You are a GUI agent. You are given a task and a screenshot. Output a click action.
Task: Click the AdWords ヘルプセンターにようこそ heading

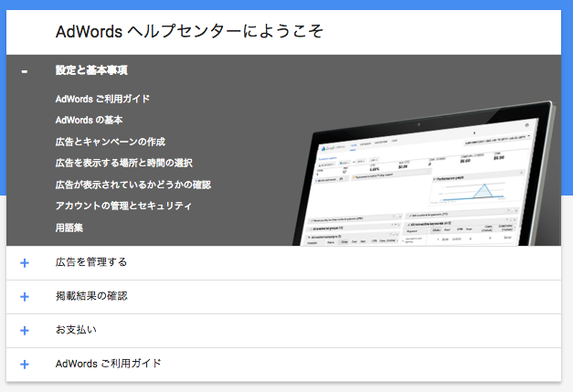pos(189,31)
